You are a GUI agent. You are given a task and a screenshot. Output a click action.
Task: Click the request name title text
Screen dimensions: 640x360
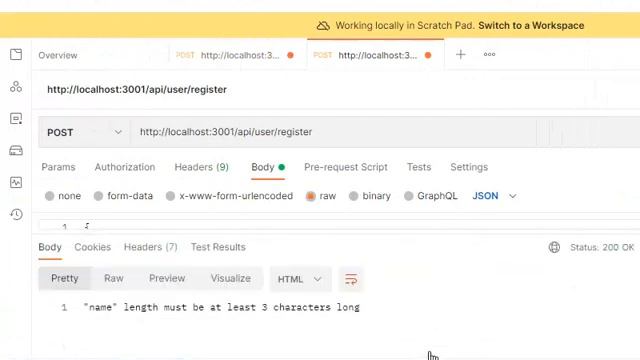click(137, 89)
